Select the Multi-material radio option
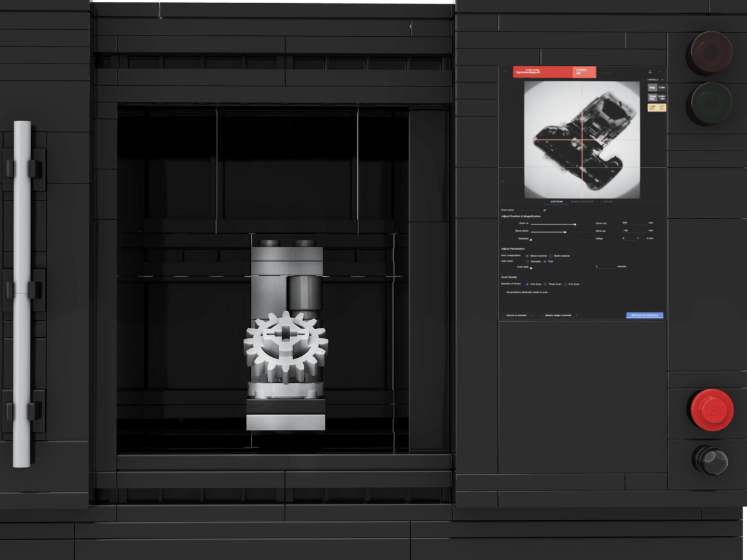Viewport: 747px width, 560px height. [x=551, y=256]
